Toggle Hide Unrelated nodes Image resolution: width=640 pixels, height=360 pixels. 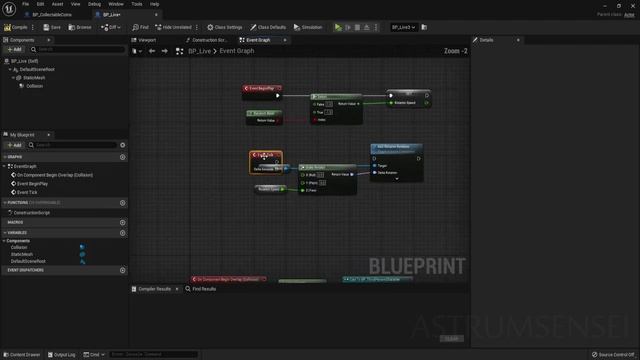pyautogui.click(x=173, y=27)
